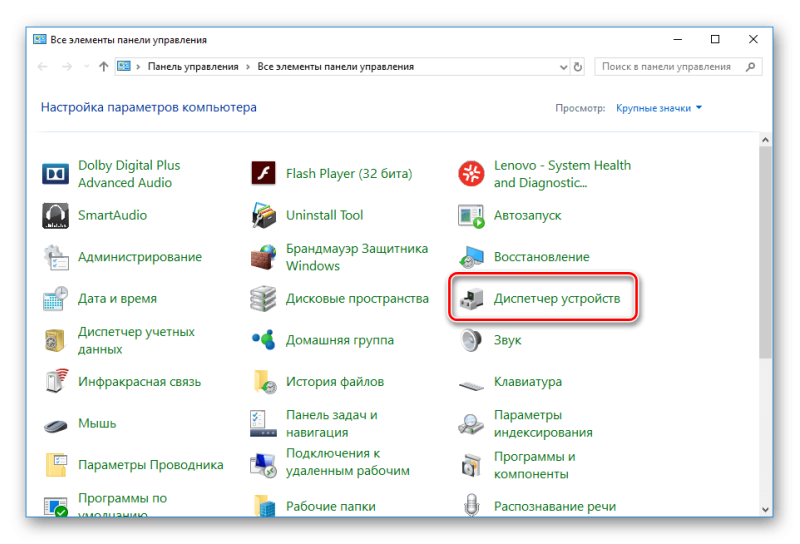Open the История файлов folder icon
This screenshot has height=544, width=800.
coord(264,382)
